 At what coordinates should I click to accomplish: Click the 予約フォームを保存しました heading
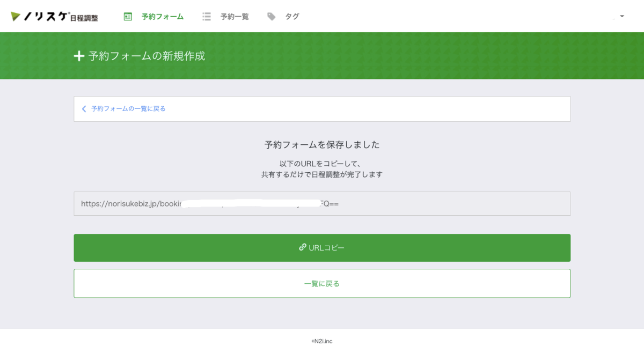(x=322, y=145)
